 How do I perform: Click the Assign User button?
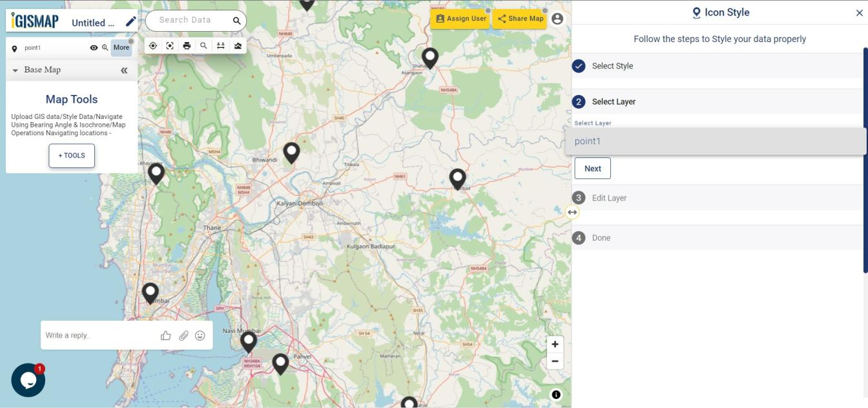point(460,19)
